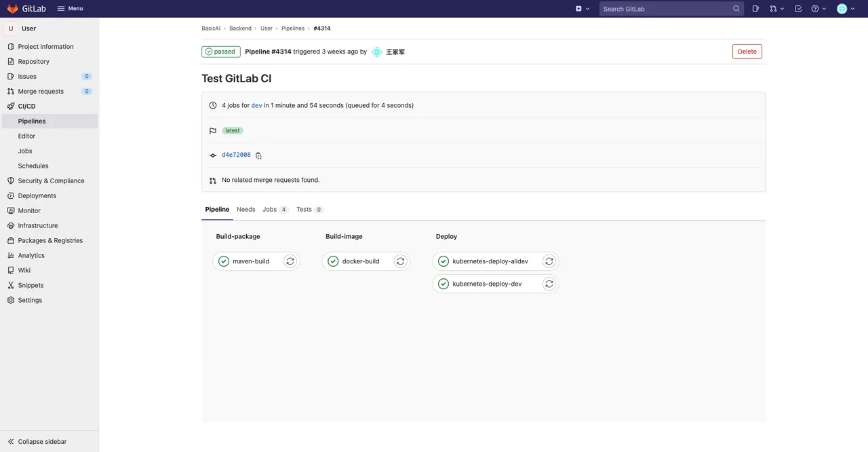Copy the commit SHA d4e72008
Viewport: 868px width, 452px height.
tap(258, 155)
